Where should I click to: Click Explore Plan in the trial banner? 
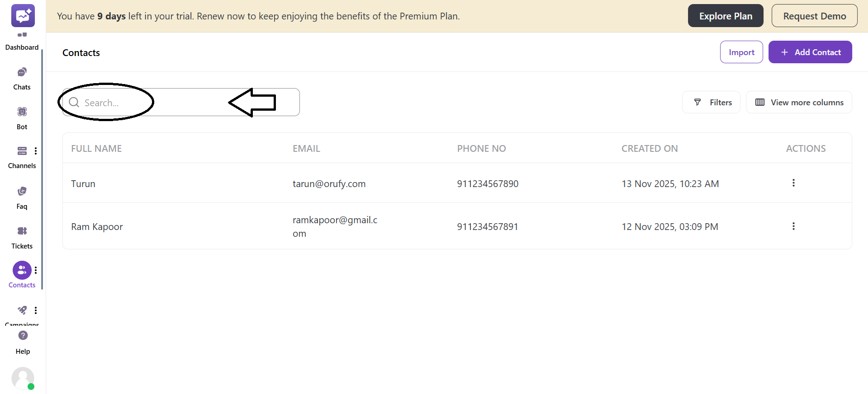coord(726,15)
